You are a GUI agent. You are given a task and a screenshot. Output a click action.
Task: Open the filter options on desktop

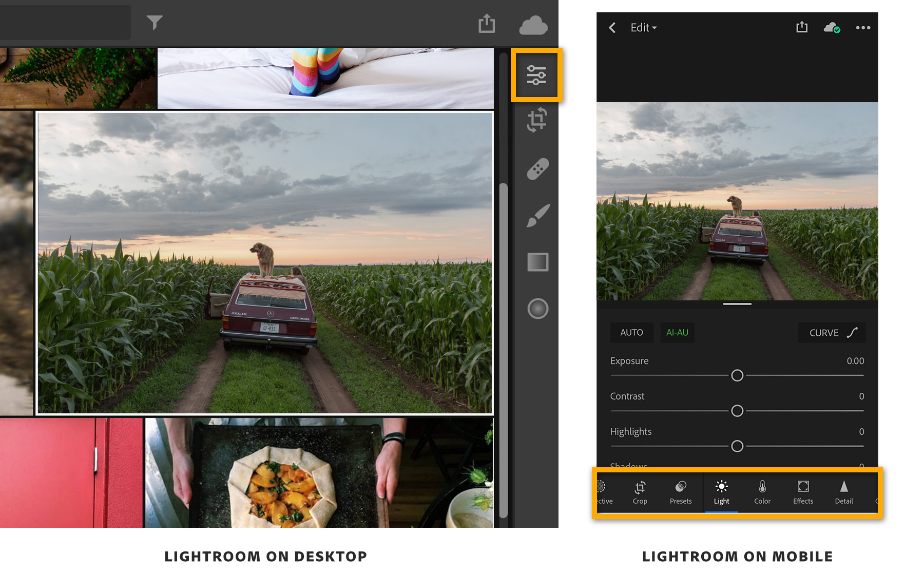pyautogui.click(x=155, y=22)
